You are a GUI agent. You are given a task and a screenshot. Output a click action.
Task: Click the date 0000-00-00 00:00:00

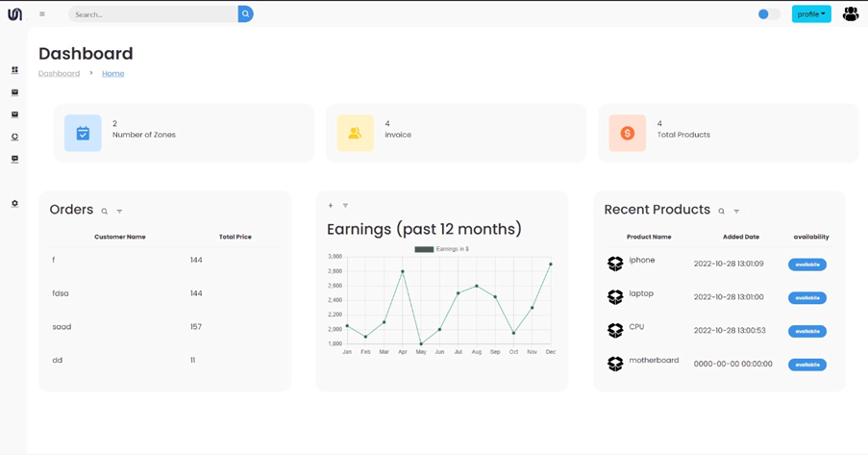click(x=732, y=365)
